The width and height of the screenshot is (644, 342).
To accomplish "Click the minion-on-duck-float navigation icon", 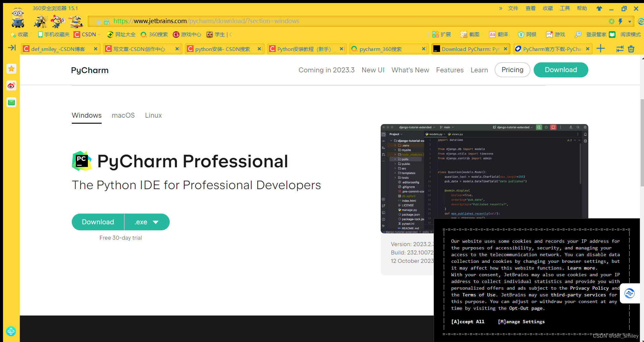I will point(76,21).
